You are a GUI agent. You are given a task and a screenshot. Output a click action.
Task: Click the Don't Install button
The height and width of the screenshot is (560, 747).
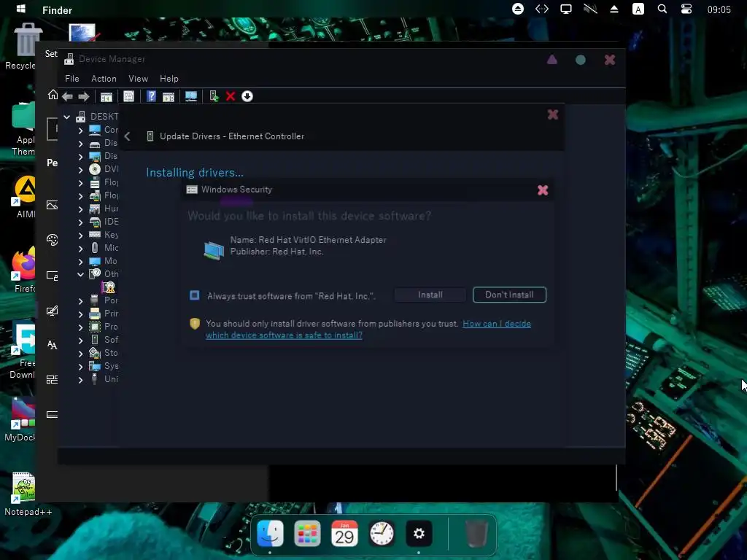click(509, 295)
